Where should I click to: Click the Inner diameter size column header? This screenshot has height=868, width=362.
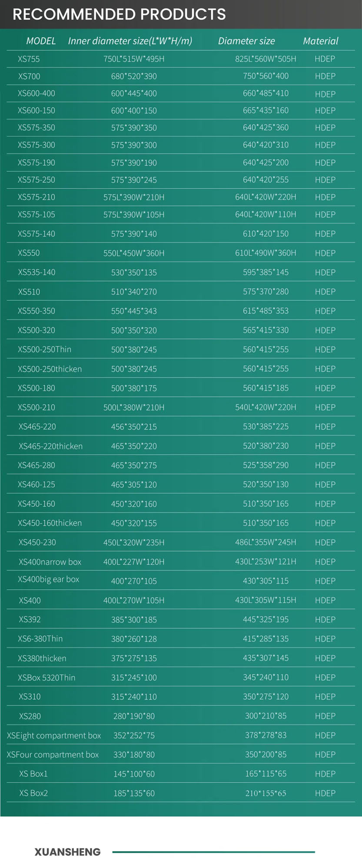pyautogui.click(x=130, y=41)
